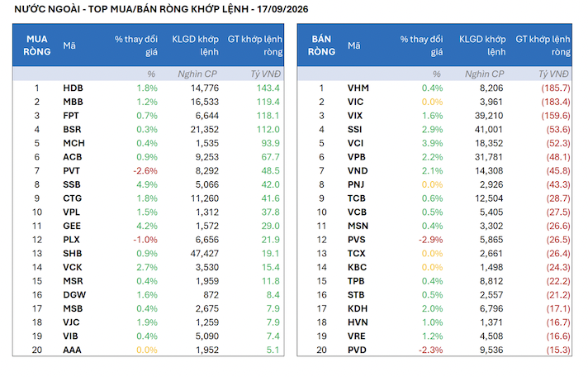The width and height of the screenshot is (588, 377).
Task: Click the MSN stock code
Action: (358, 226)
